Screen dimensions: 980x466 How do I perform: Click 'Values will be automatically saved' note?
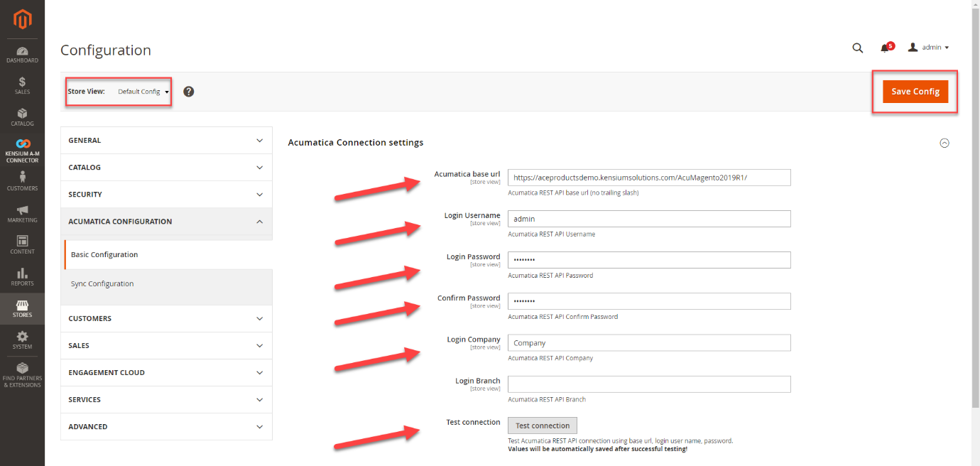pyautogui.click(x=598, y=450)
